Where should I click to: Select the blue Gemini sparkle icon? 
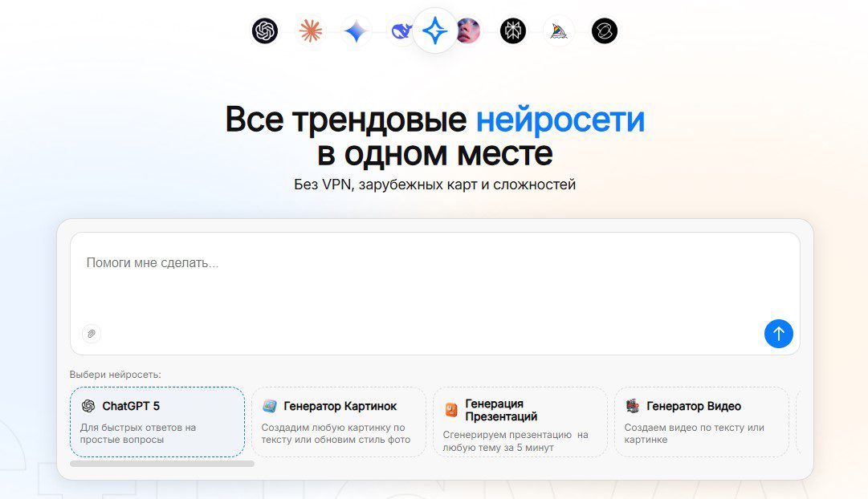(x=356, y=32)
